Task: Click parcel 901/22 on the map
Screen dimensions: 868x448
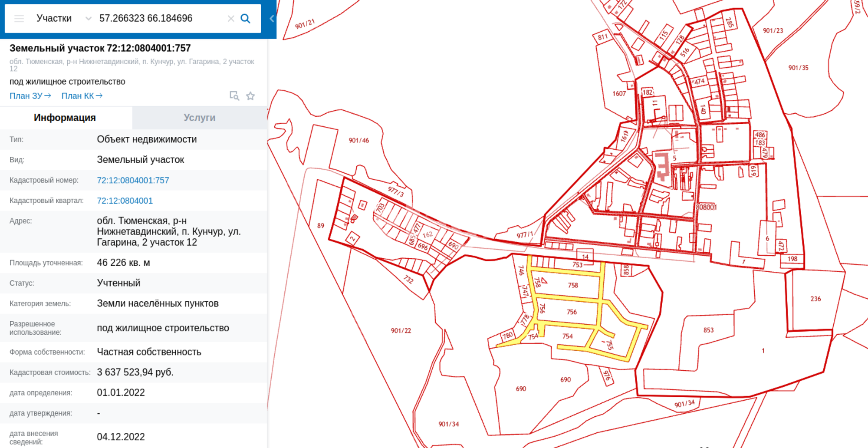Action: [401, 330]
